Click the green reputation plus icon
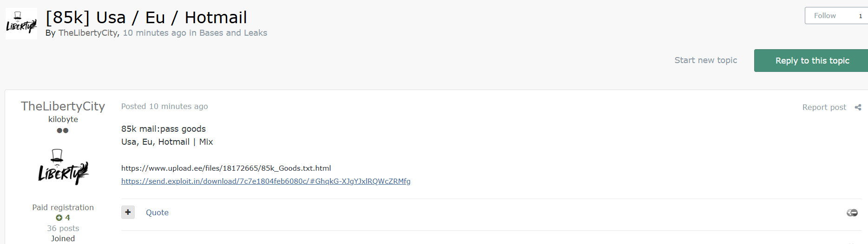The width and height of the screenshot is (868, 244). pyautogui.click(x=59, y=218)
